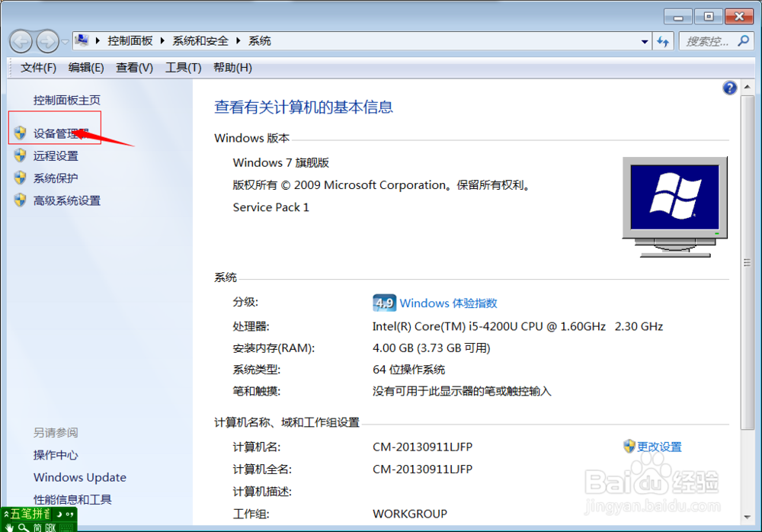
Task: Click the Windows logo monitor image
Action: 675,207
